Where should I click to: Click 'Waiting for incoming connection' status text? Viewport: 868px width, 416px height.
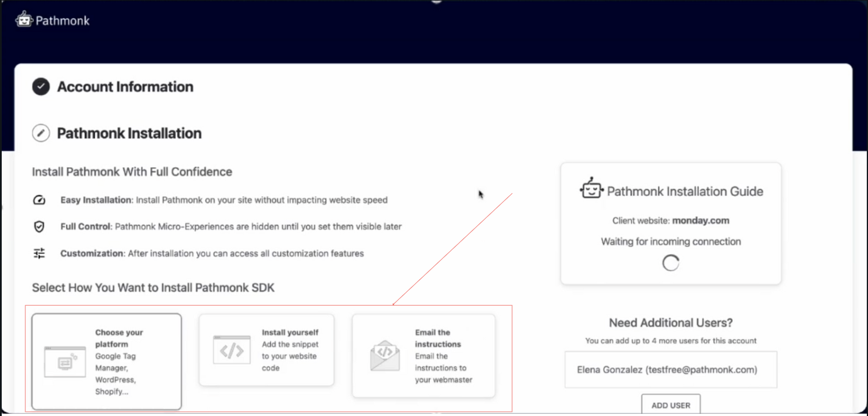point(671,242)
